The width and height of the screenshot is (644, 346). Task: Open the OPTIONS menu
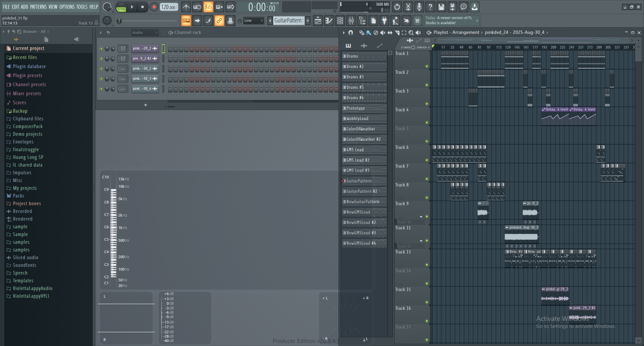pos(67,7)
